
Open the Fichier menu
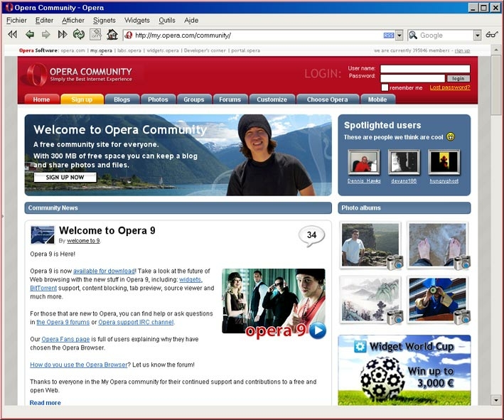16,20
